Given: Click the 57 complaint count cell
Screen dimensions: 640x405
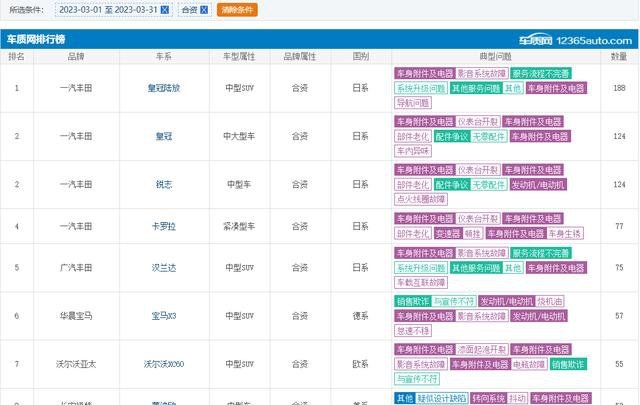Looking at the screenshot, I should point(619,316).
